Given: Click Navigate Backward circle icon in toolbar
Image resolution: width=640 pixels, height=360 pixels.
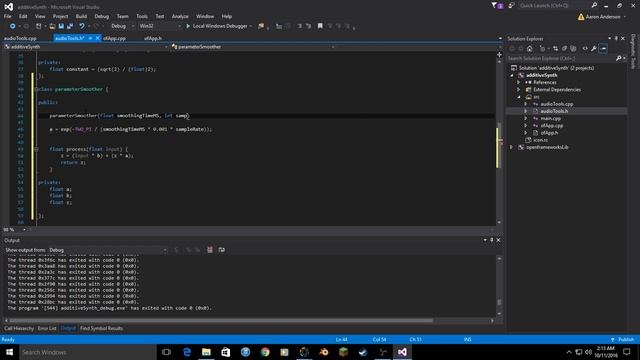Looking at the screenshot, I should tap(13, 26).
